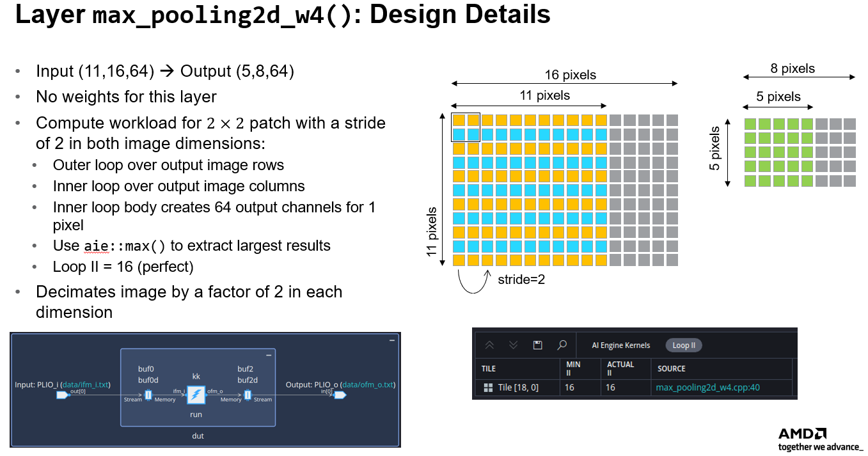Select the SOURCE column header
Screen dimensions: 868x456
(672, 368)
